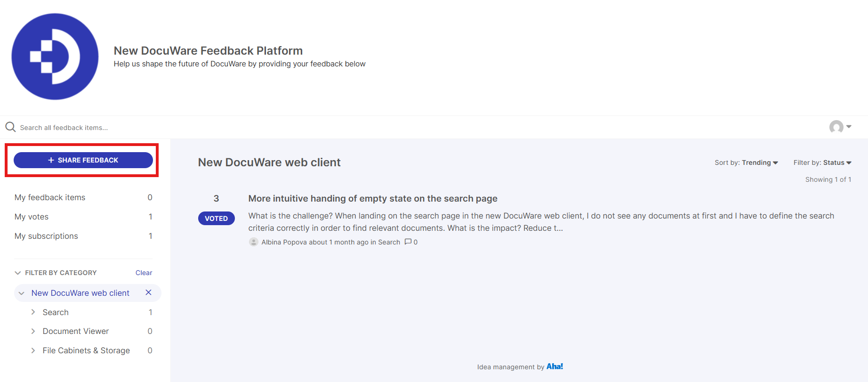Click the Share Feedback button
The height and width of the screenshot is (382, 868).
83,160
